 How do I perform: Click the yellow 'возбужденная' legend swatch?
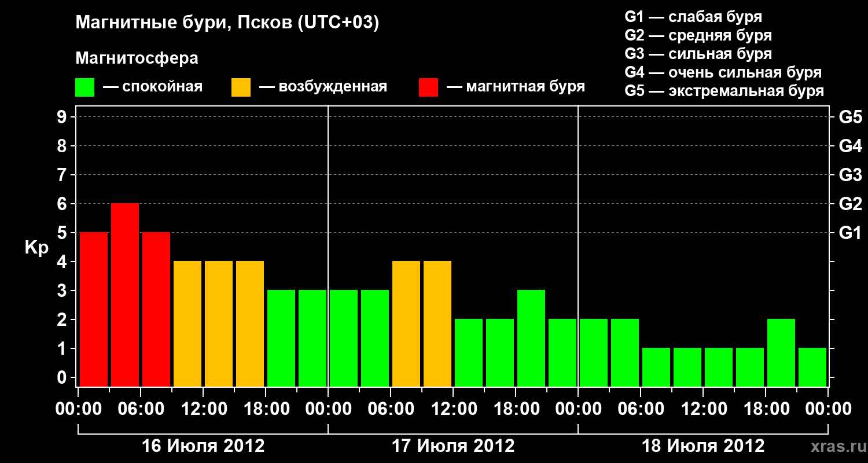tap(241, 87)
